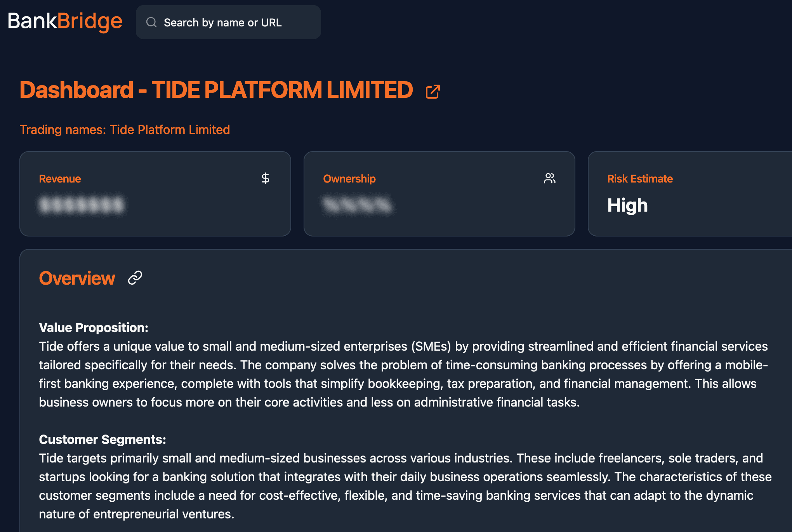Reveal the blurred Ownership value
Image resolution: width=792 pixels, height=532 pixels.
[357, 205]
